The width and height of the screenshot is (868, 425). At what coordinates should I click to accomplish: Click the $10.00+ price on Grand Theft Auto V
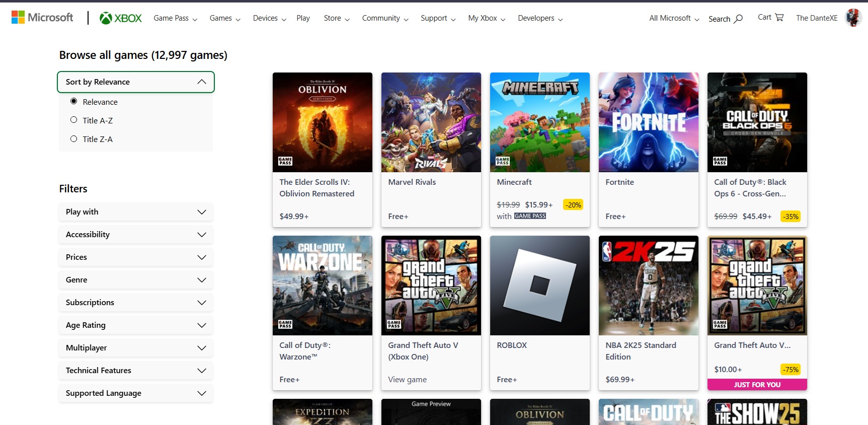[x=728, y=370]
